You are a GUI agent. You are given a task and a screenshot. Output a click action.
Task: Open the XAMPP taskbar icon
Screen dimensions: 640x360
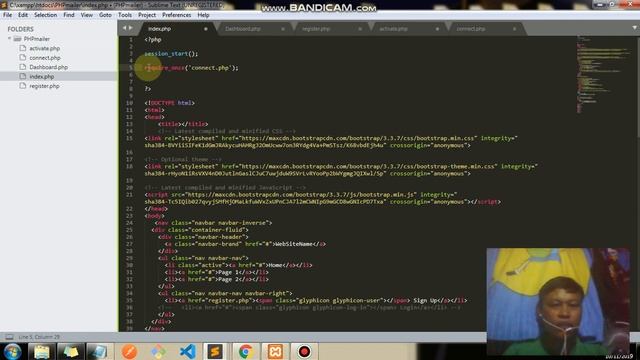pyautogui.click(x=275, y=351)
